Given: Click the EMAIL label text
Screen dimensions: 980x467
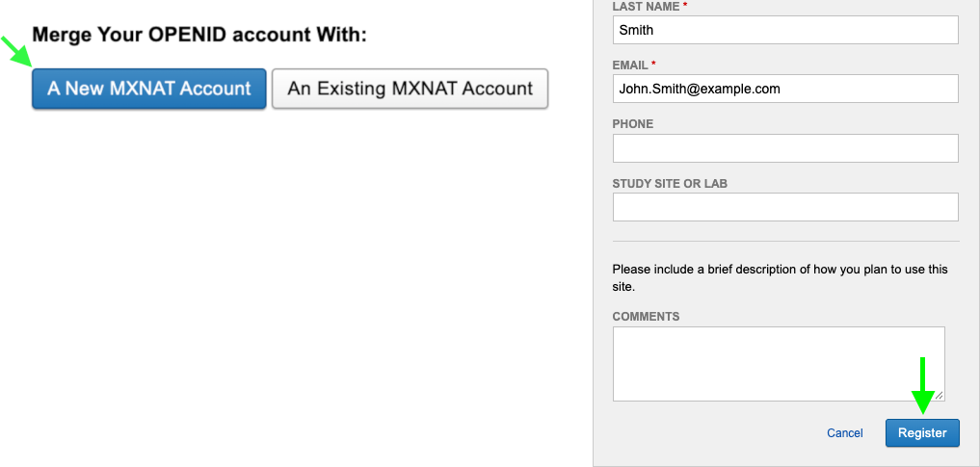Looking at the screenshot, I should coord(630,65).
